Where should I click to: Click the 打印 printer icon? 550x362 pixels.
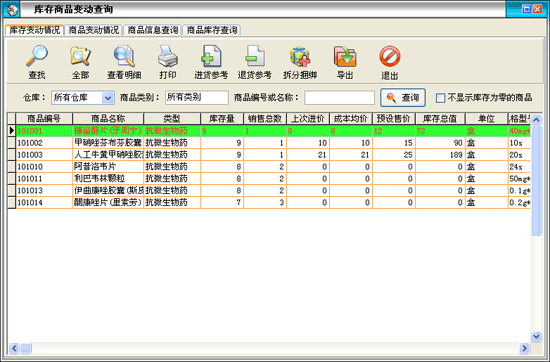(168, 56)
